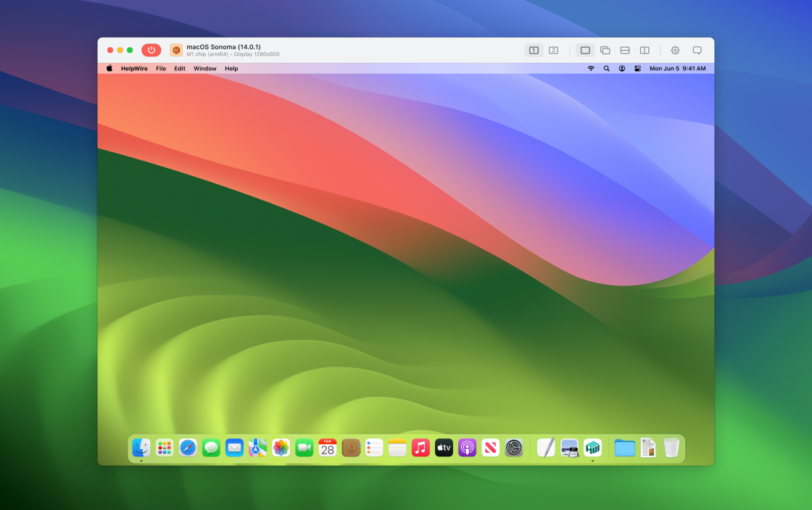Launch Music from the dock

[x=420, y=448]
